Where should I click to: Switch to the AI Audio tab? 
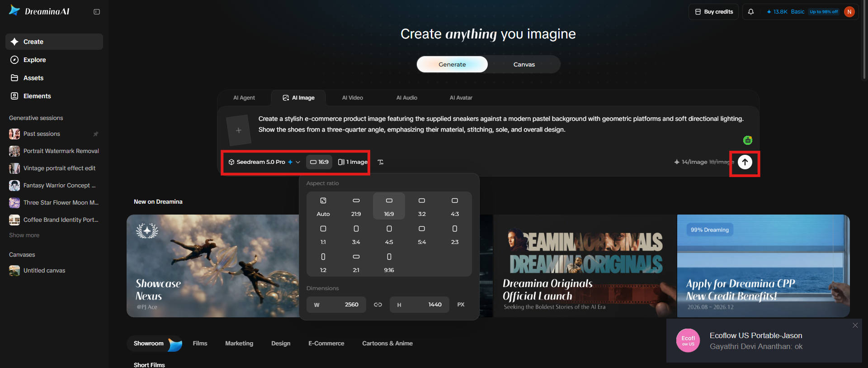tap(407, 98)
